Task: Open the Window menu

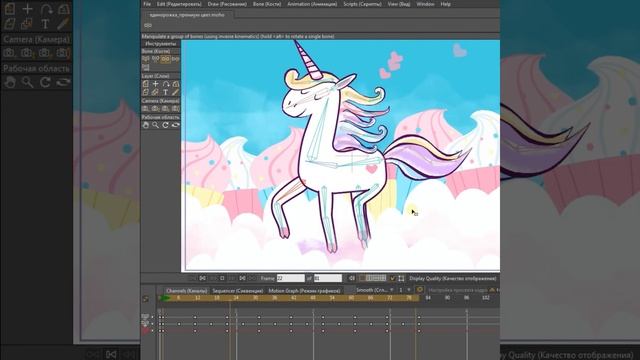Action: [x=425, y=4]
